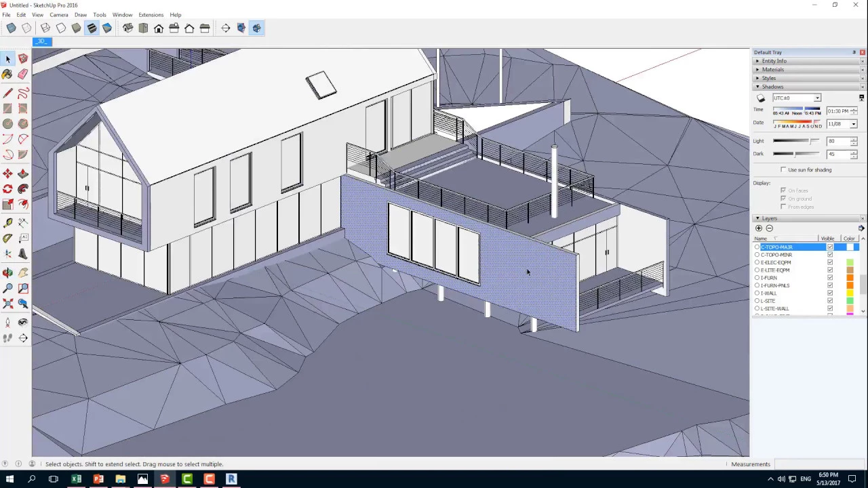Screen dimensions: 868x488
Task: Open the Extensions menu
Action: click(151, 15)
